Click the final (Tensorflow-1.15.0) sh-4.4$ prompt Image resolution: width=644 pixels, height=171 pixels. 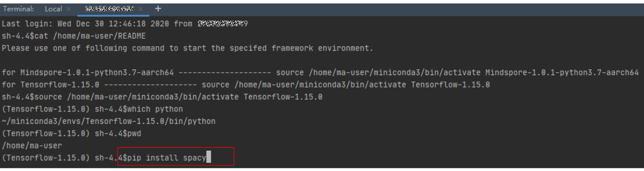click(64, 158)
